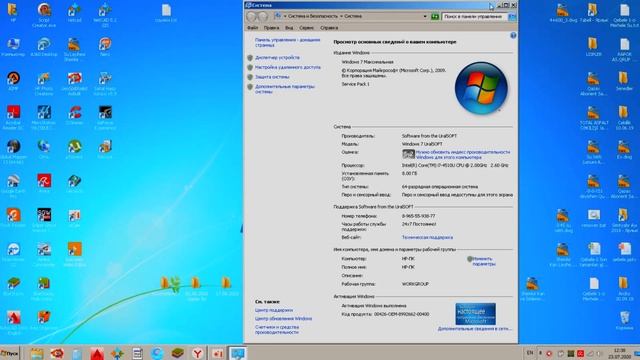This screenshot has height=360, width=640.
Task: Click the Forward navigation arrow in Система window
Action: pos(263,17)
